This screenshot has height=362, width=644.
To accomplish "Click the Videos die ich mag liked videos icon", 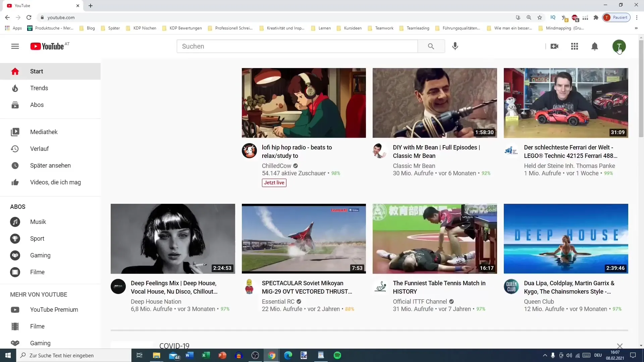I will 15,182.
